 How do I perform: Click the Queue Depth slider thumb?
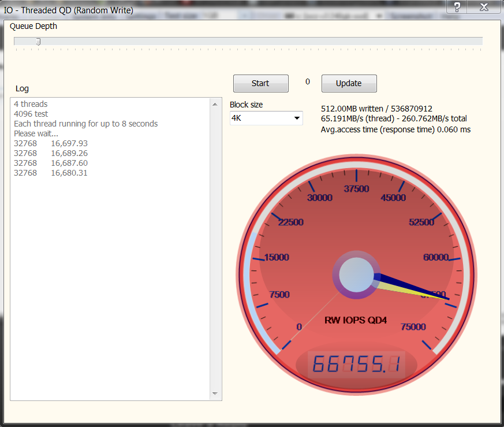pyautogui.click(x=38, y=42)
